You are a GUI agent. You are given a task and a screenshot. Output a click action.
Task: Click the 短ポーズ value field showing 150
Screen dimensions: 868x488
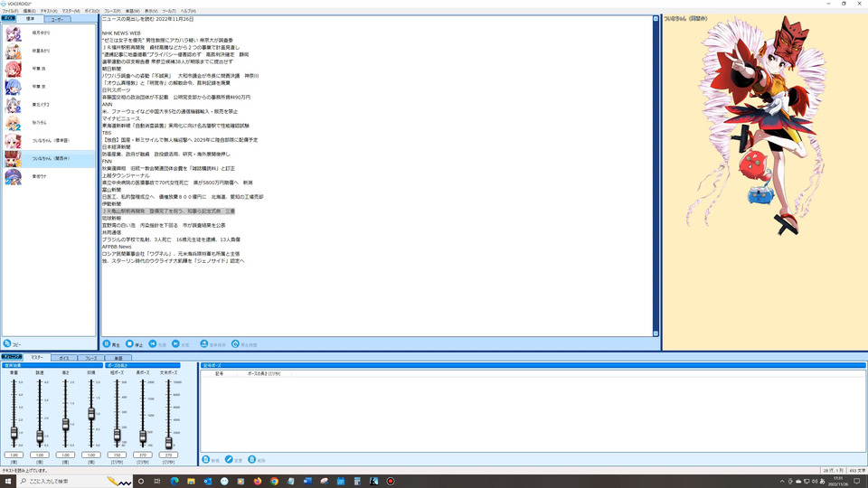click(117, 455)
